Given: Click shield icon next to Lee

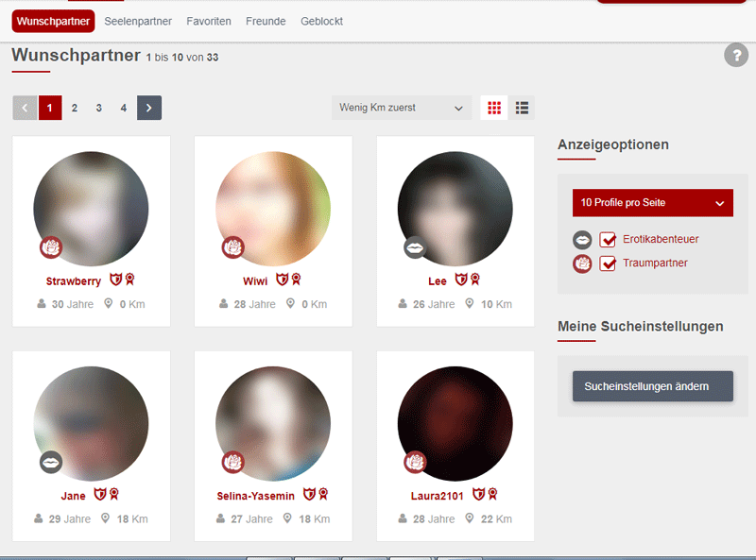Looking at the screenshot, I should (461, 280).
